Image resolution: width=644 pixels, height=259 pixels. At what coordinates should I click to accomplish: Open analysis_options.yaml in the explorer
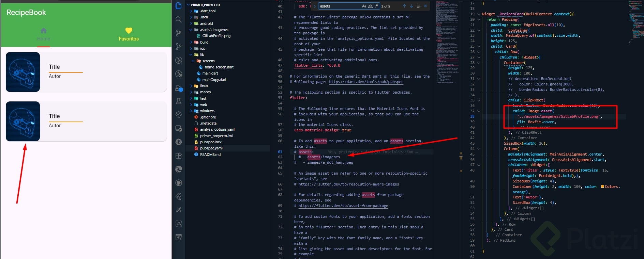click(x=218, y=129)
